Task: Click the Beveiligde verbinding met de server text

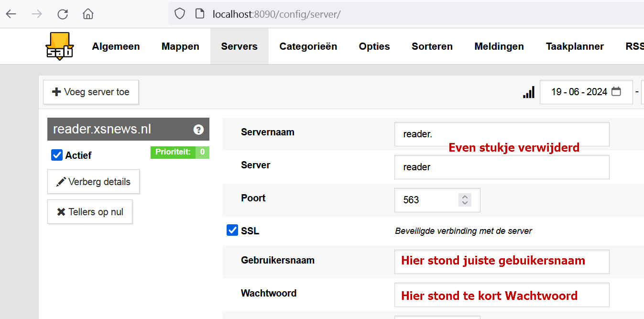Action: (x=463, y=231)
